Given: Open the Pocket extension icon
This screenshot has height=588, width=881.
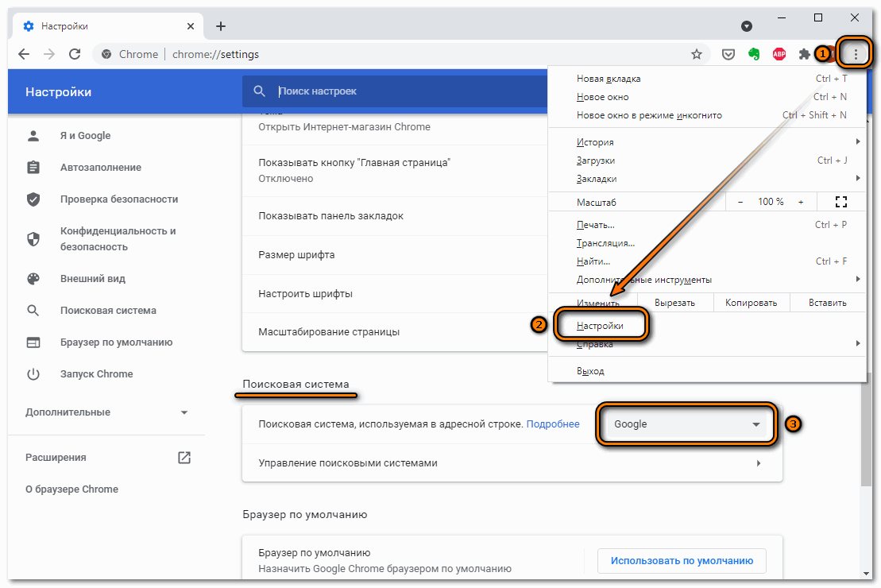Looking at the screenshot, I should [728, 54].
